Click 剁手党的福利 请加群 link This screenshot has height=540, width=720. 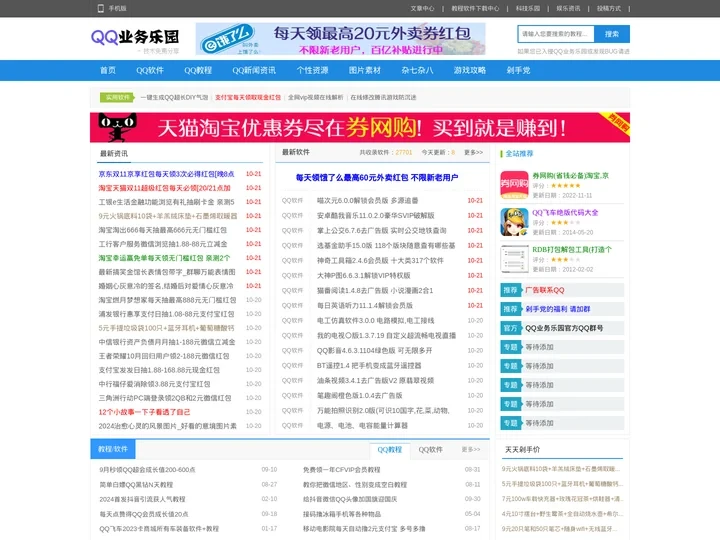click(557, 309)
